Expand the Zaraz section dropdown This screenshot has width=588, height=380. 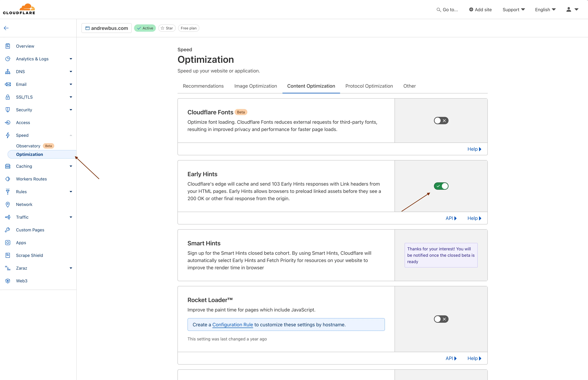point(70,268)
